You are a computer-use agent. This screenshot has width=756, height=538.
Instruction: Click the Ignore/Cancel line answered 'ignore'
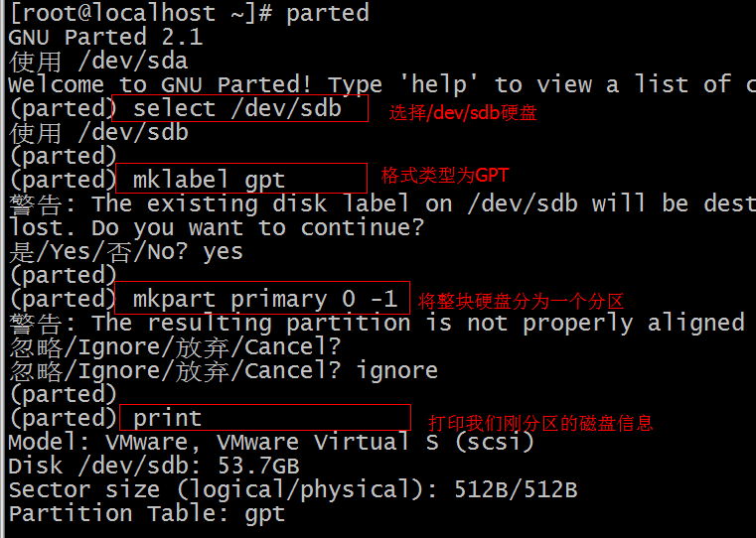[224, 370]
